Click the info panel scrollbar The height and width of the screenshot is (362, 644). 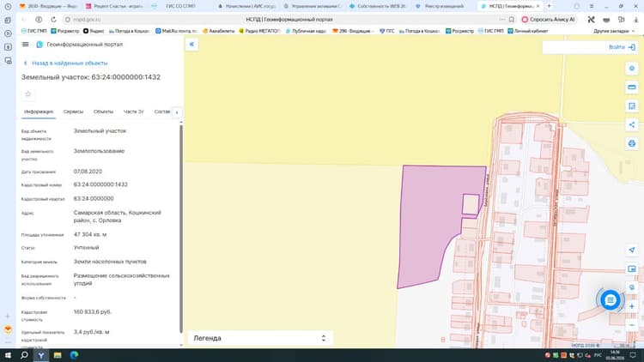click(181, 228)
